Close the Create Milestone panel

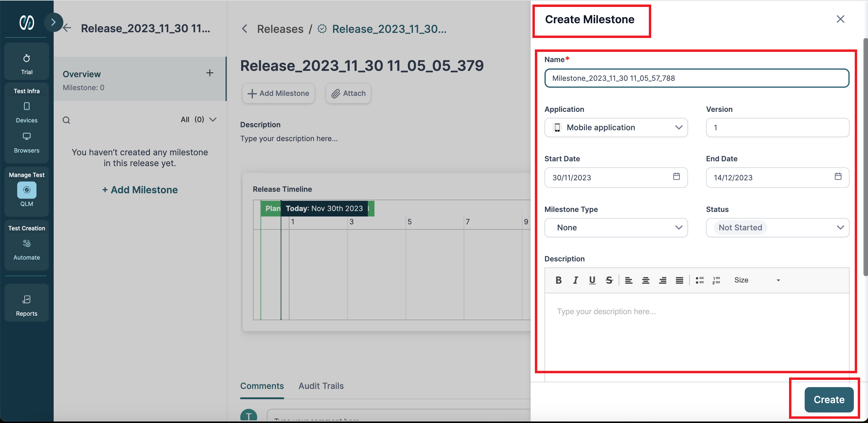click(x=840, y=19)
